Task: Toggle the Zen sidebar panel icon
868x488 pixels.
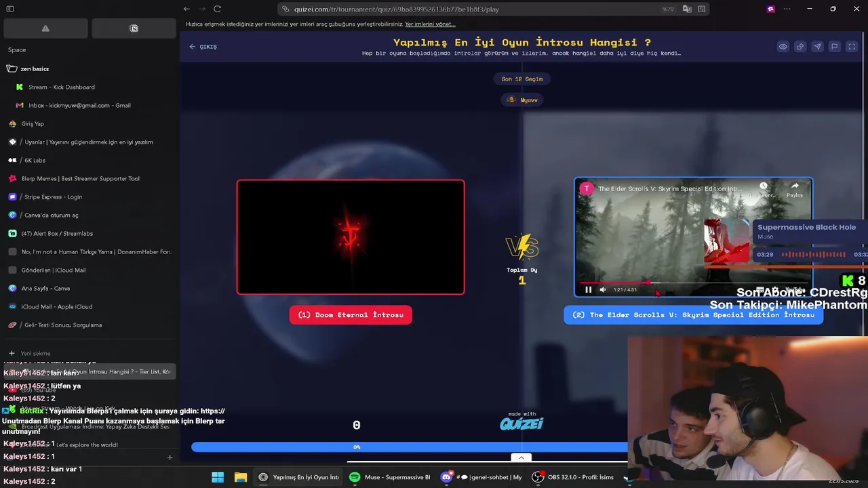Action: point(10,9)
